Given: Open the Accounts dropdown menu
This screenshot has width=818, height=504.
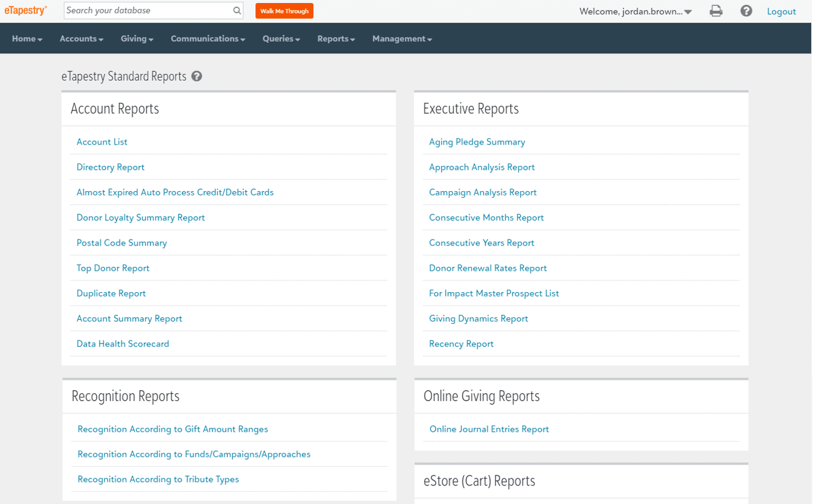Looking at the screenshot, I should [x=81, y=38].
